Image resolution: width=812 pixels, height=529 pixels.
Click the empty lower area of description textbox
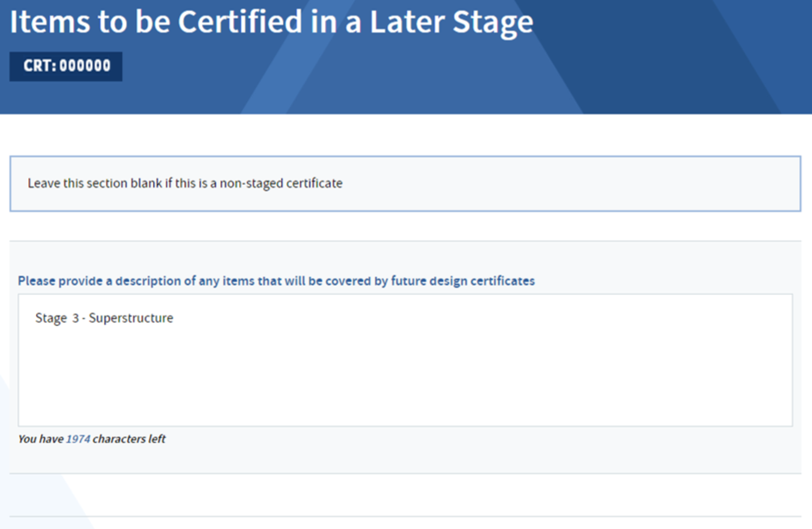[405, 383]
